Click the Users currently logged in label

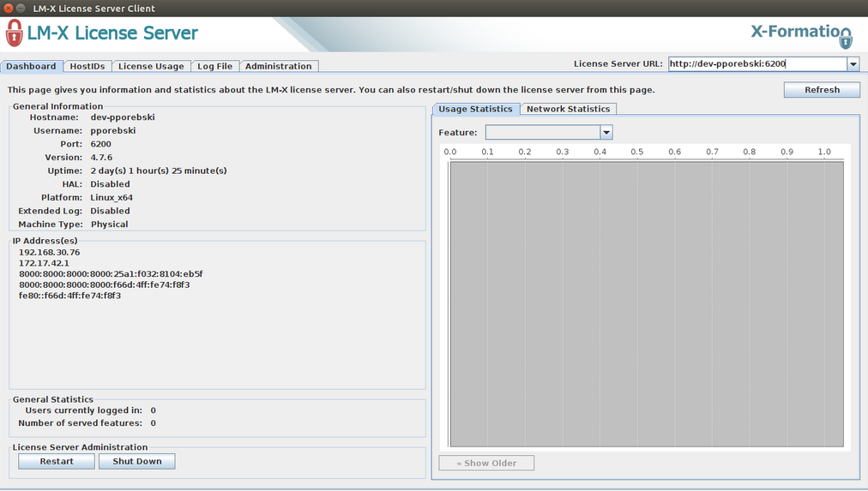83,410
